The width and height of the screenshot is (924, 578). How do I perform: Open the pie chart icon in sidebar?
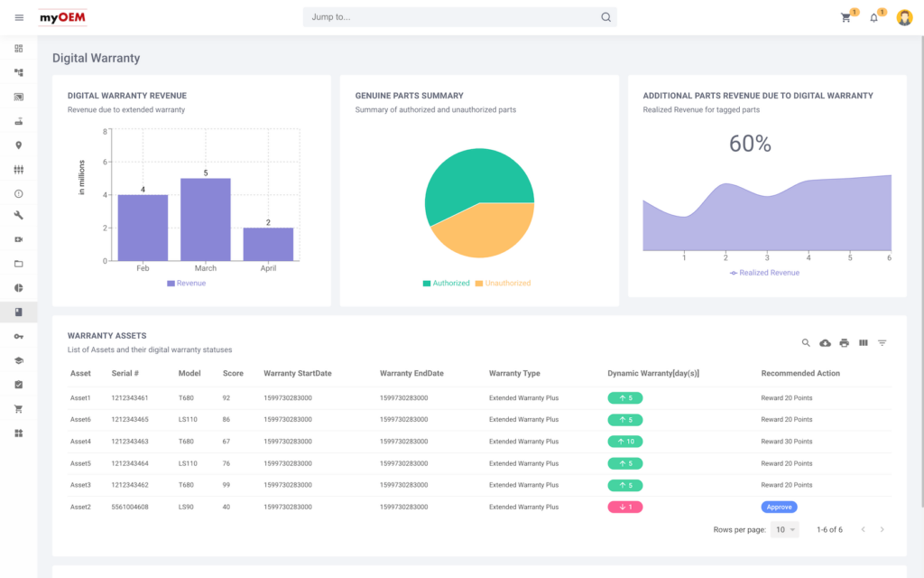coord(19,288)
